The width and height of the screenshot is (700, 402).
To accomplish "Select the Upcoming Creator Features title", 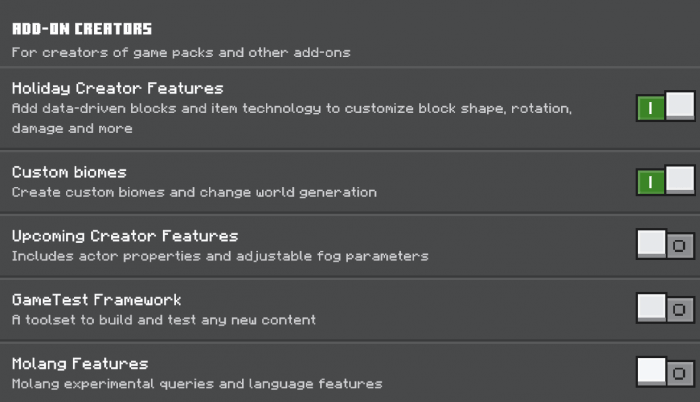I will coord(125,236).
